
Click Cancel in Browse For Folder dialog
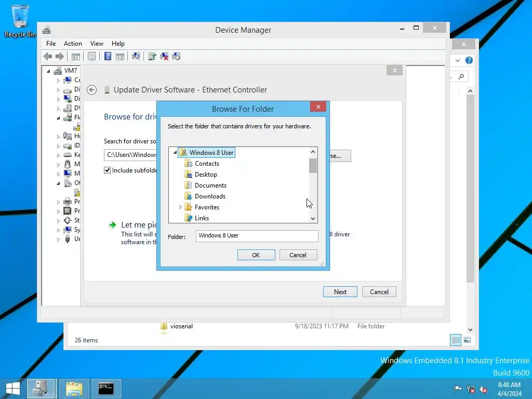298,255
